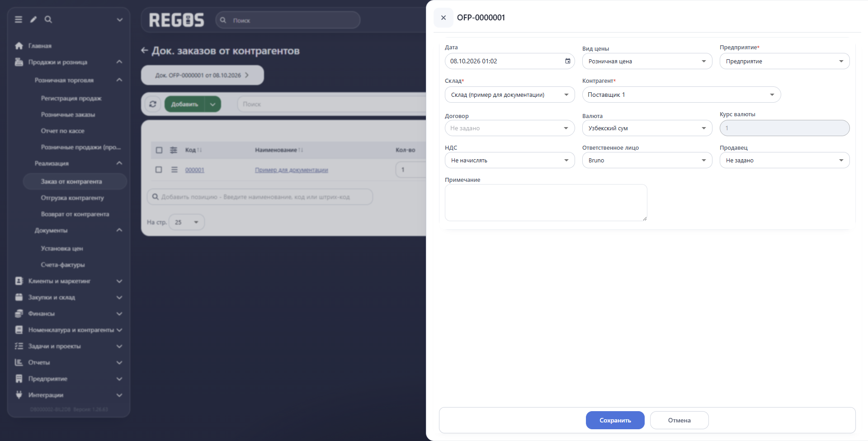Click the Интеграции plug icon

click(19, 395)
